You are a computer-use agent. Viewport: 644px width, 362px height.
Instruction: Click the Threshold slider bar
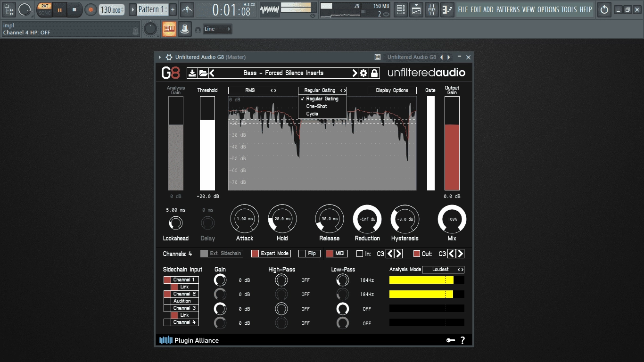[x=207, y=143]
